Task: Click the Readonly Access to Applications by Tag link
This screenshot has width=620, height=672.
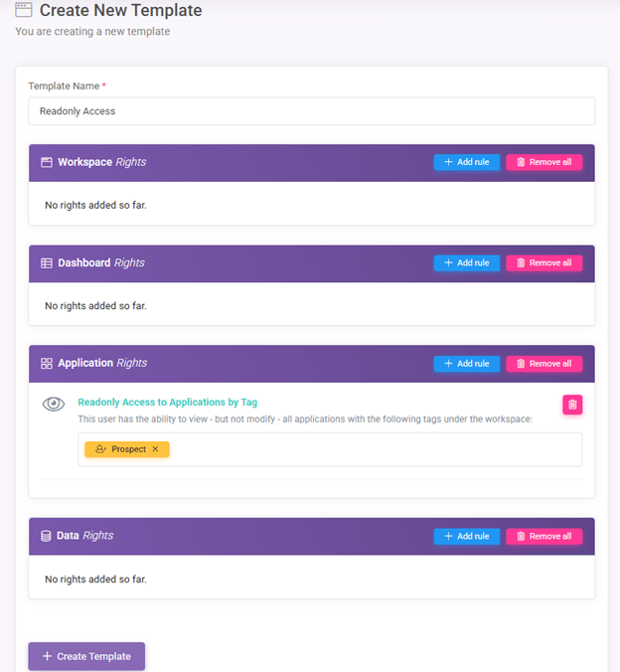Action: 167,403
